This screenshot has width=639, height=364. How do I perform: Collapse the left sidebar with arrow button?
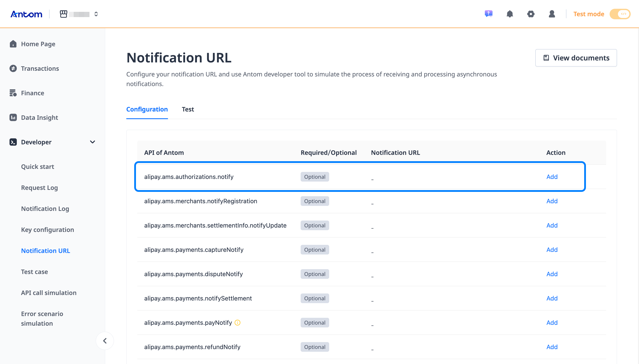[x=105, y=341]
